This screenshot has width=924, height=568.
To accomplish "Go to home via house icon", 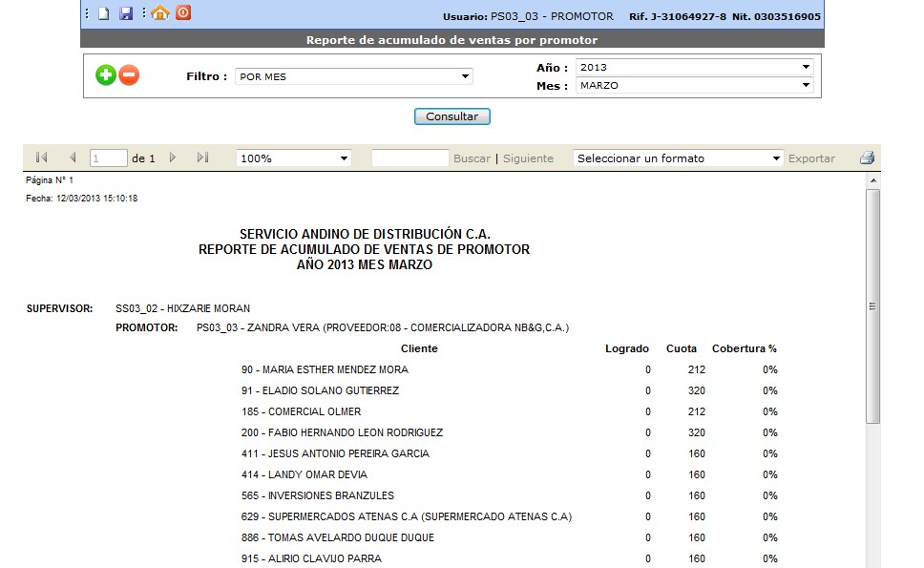I will pos(160,12).
